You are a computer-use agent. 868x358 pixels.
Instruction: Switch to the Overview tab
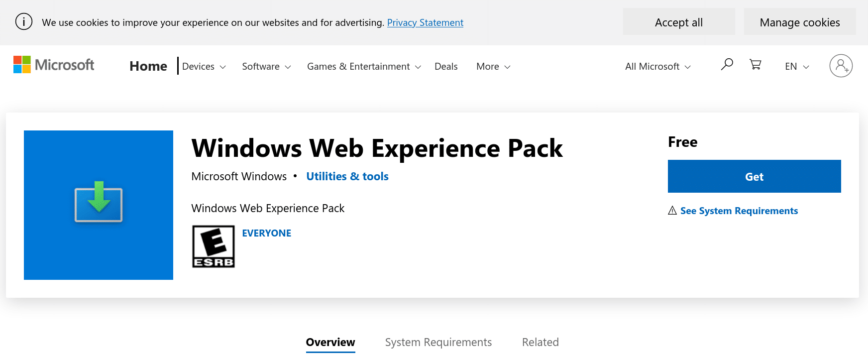point(330,343)
